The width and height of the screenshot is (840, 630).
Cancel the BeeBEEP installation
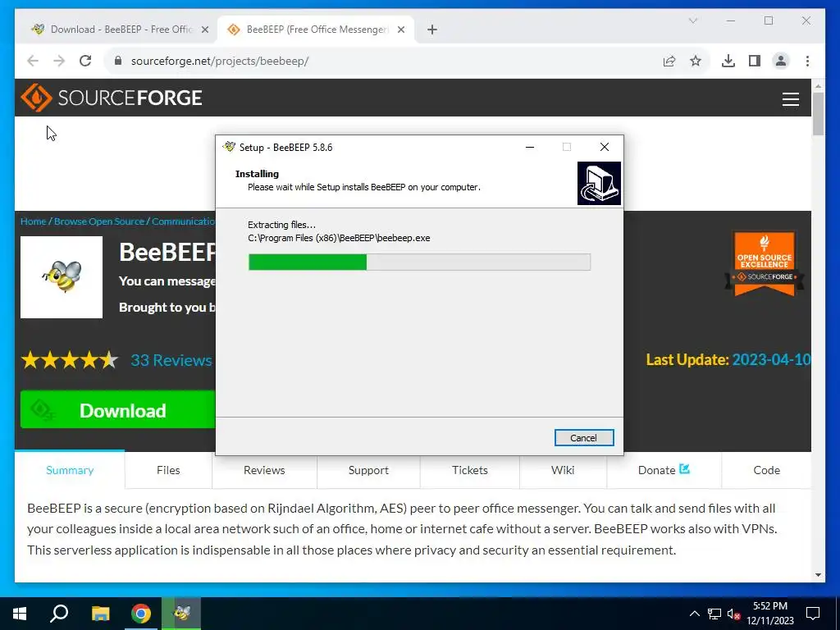[584, 438]
